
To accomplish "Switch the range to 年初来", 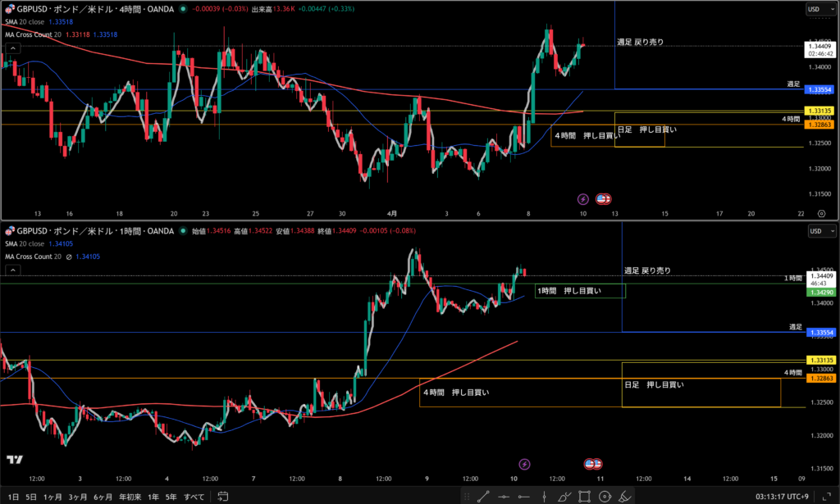I will tap(129, 497).
